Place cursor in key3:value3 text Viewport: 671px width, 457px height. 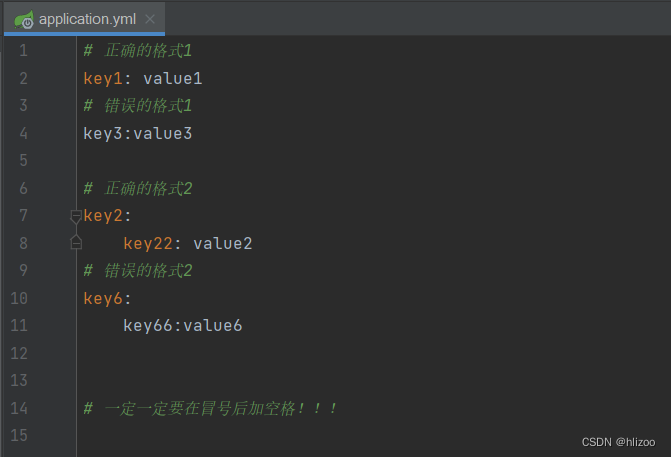(x=137, y=134)
